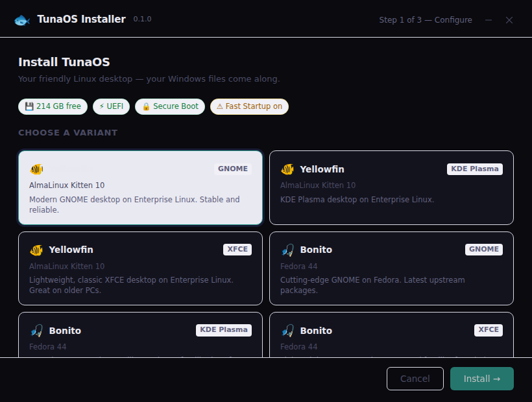The height and width of the screenshot is (402, 532).
Task: Click the Fast Startup on warning badge
Action: point(249,106)
